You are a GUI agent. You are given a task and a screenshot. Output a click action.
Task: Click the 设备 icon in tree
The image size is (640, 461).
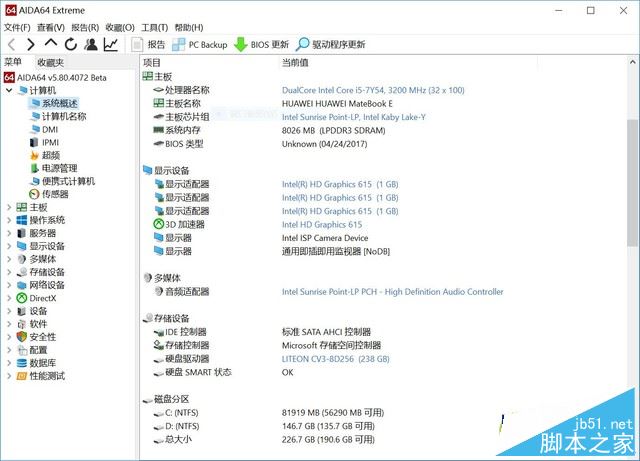click(22, 311)
